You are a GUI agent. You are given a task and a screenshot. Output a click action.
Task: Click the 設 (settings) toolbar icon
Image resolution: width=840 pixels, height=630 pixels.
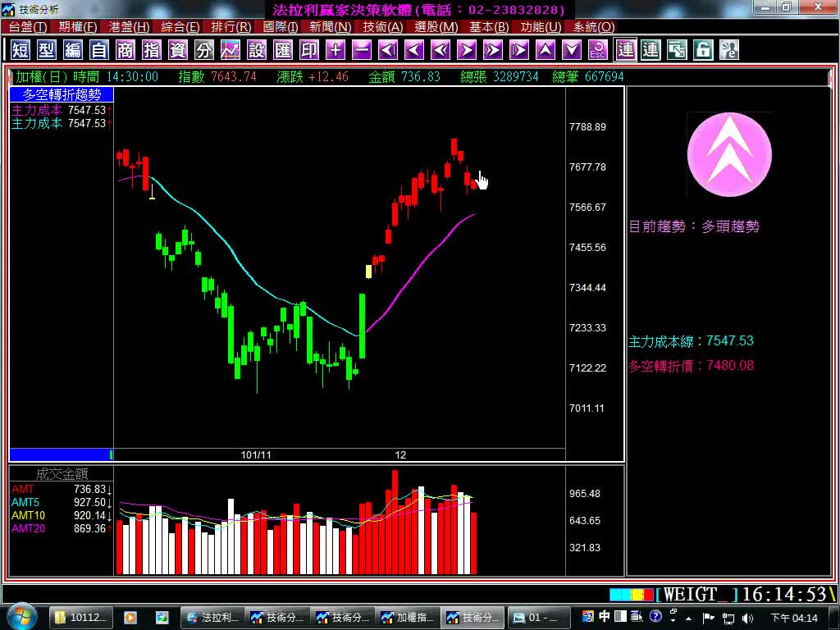(x=257, y=50)
